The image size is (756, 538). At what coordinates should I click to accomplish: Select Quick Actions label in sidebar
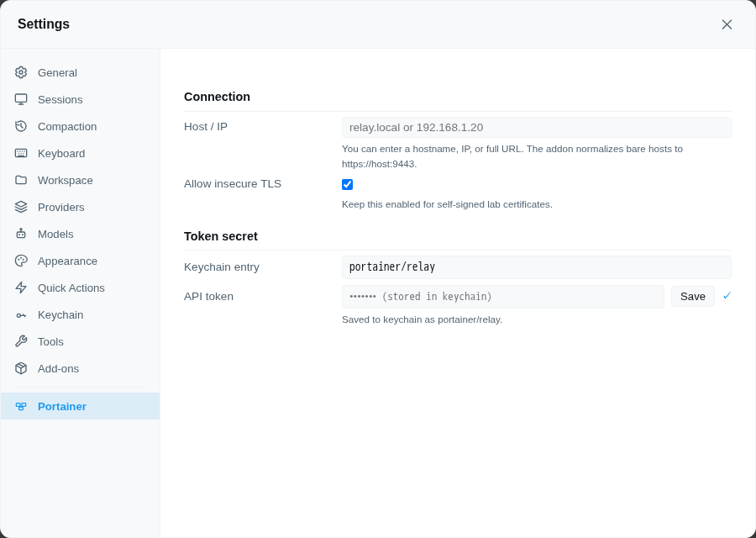[71, 288]
